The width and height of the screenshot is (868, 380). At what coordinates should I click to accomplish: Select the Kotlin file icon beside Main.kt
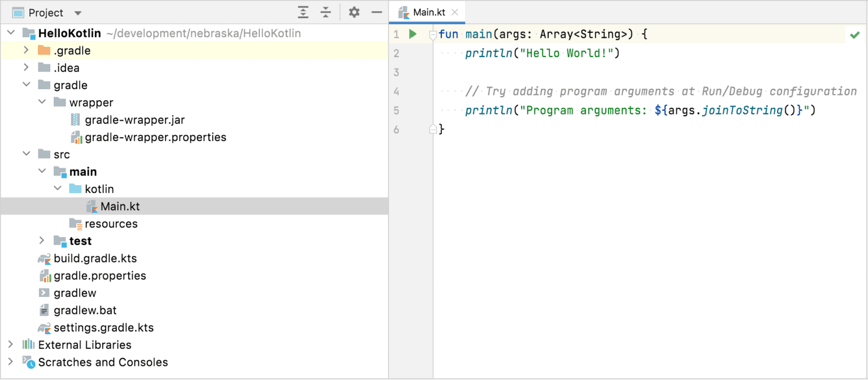point(91,206)
